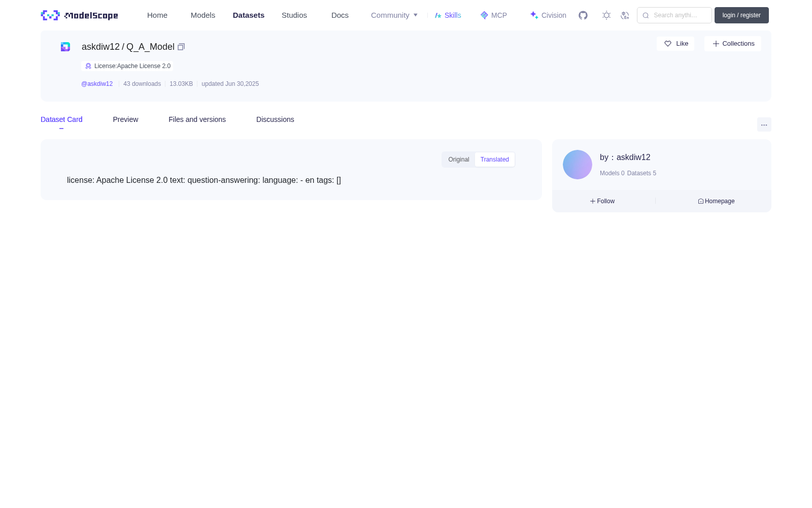Open askdiw12's Homepage
The height and width of the screenshot is (508, 812).
[x=716, y=201]
